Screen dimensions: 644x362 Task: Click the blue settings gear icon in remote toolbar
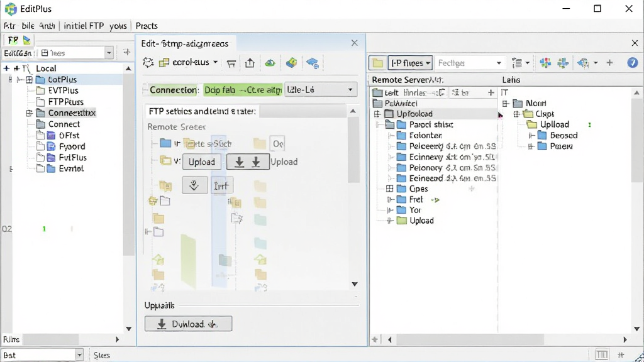pyautogui.click(x=583, y=63)
